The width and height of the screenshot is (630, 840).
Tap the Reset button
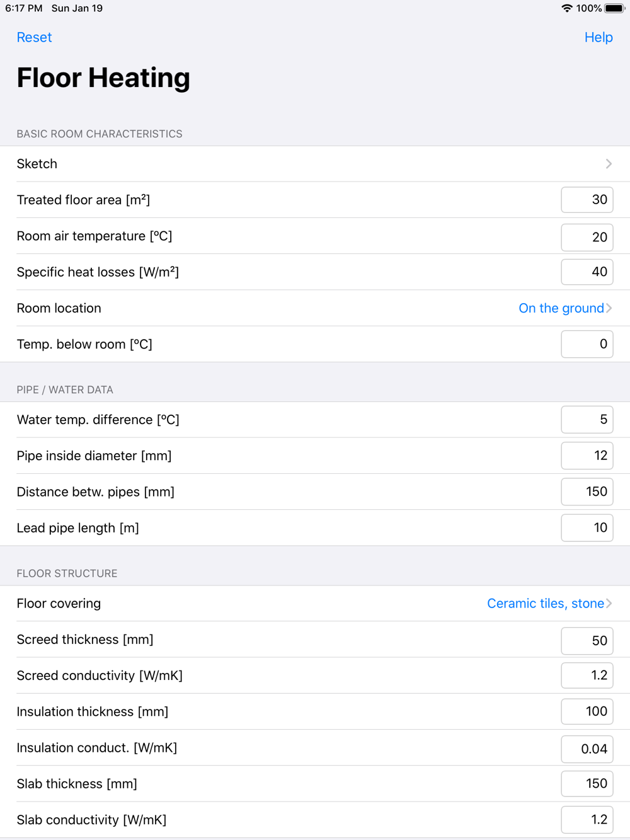pyautogui.click(x=34, y=38)
